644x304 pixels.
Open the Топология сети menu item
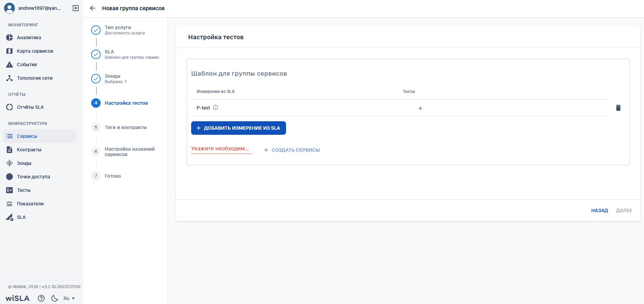pos(39,78)
